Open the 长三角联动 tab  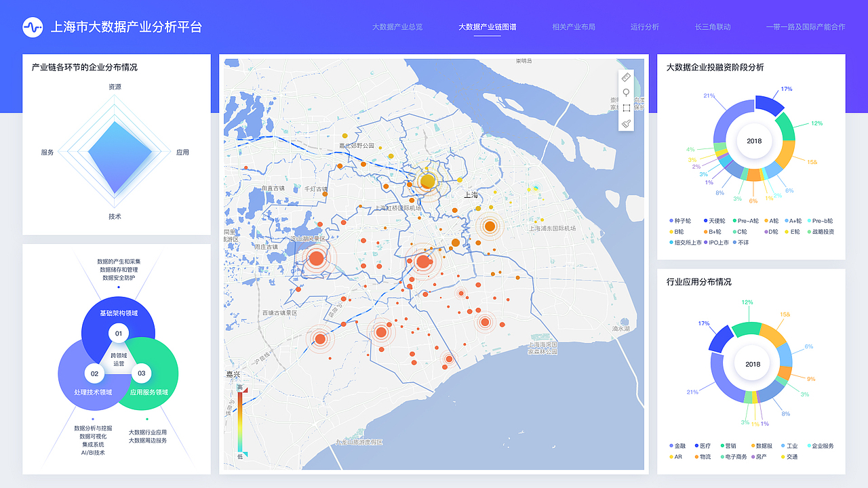click(x=713, y=27)
